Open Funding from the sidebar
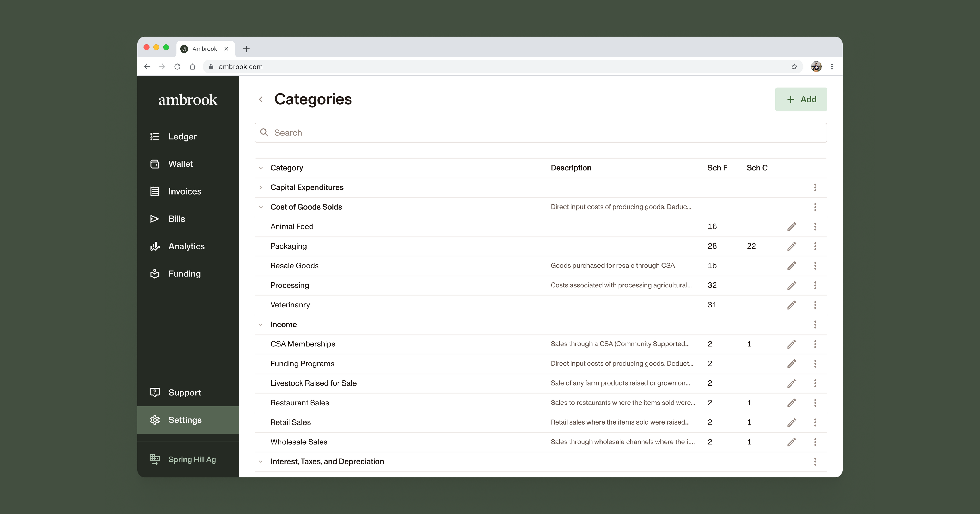The height and width of the screenshot is (514, 980). (184, 273)
